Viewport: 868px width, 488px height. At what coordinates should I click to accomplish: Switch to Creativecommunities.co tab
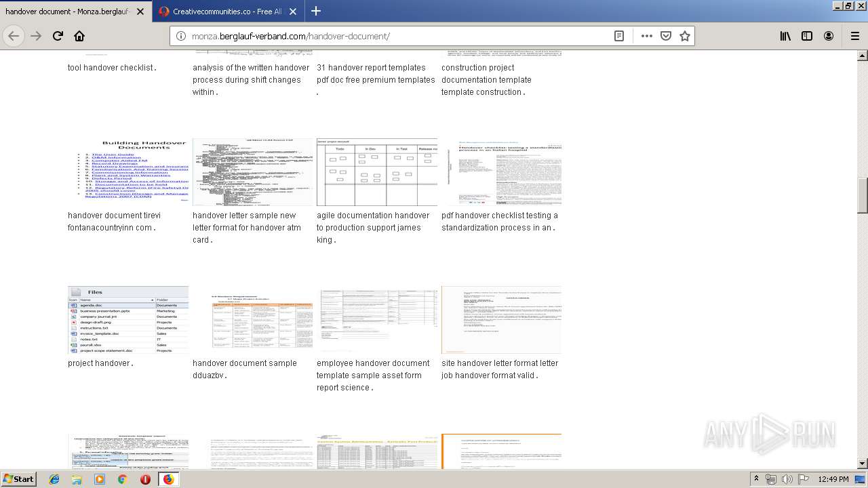coord(229,12)
